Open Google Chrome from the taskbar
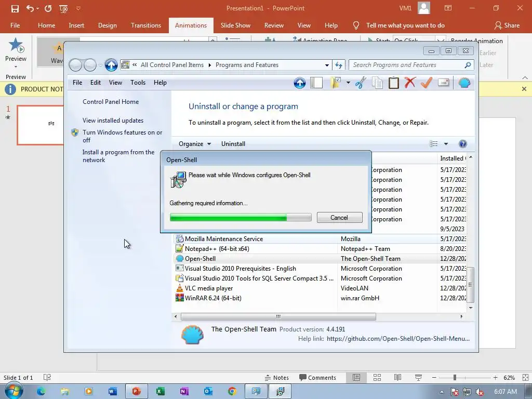 click(232, 392)
